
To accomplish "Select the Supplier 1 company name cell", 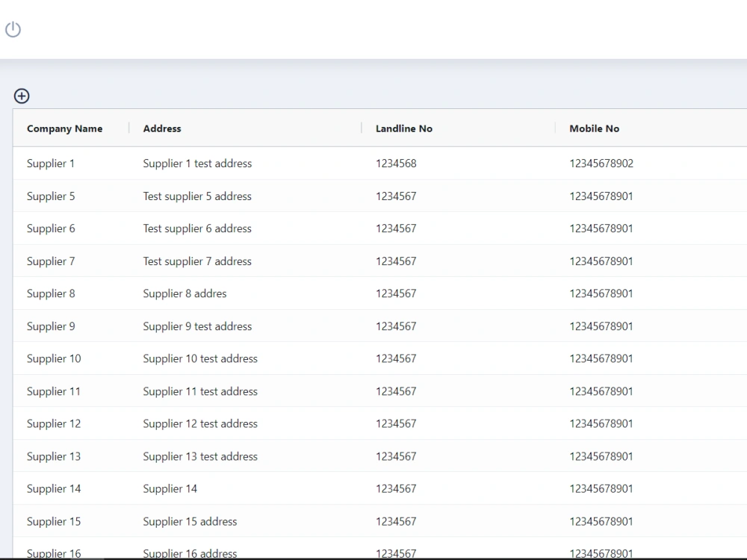I will tap(51, 164).
